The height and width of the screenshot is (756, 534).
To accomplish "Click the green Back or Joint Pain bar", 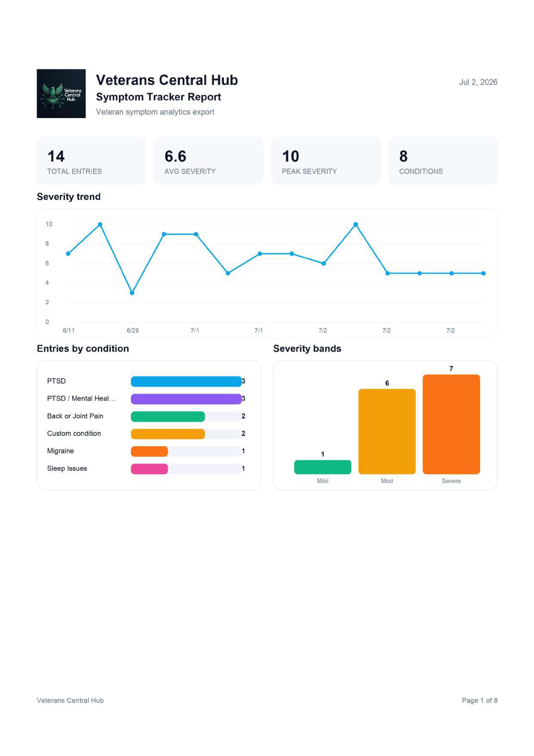I will [168, 416].
